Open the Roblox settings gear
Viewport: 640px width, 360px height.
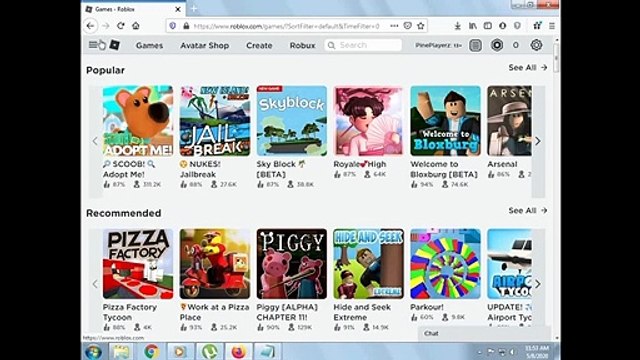[x=536, y=45]
